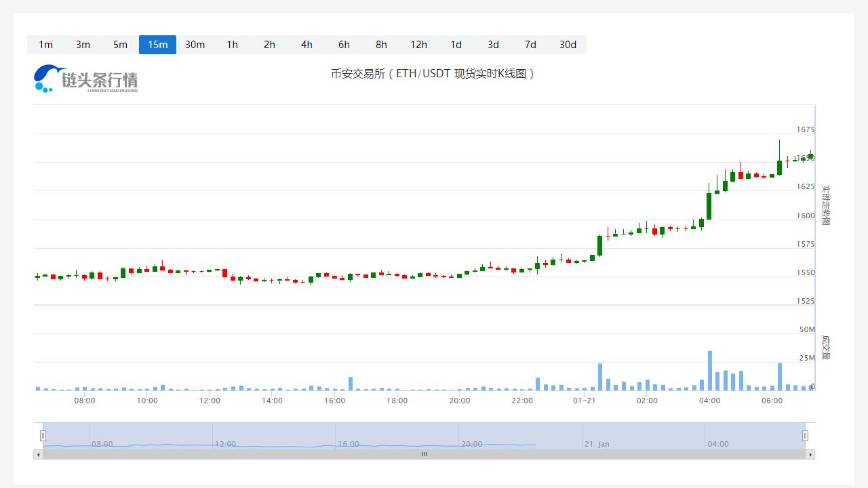
Task: Click the 链头条行情 logo
Action: point(85,79)
